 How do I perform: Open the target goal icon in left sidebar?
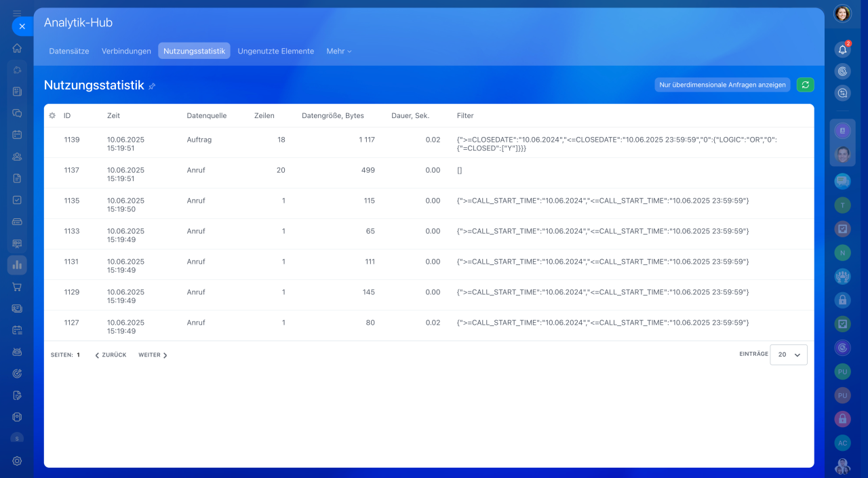(17, 374)
